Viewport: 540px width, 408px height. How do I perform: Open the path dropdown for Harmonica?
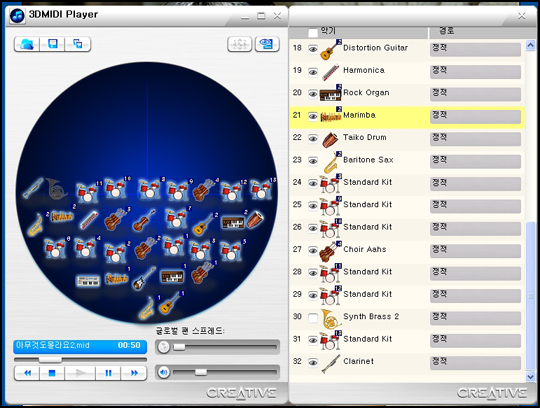[475, 72]
